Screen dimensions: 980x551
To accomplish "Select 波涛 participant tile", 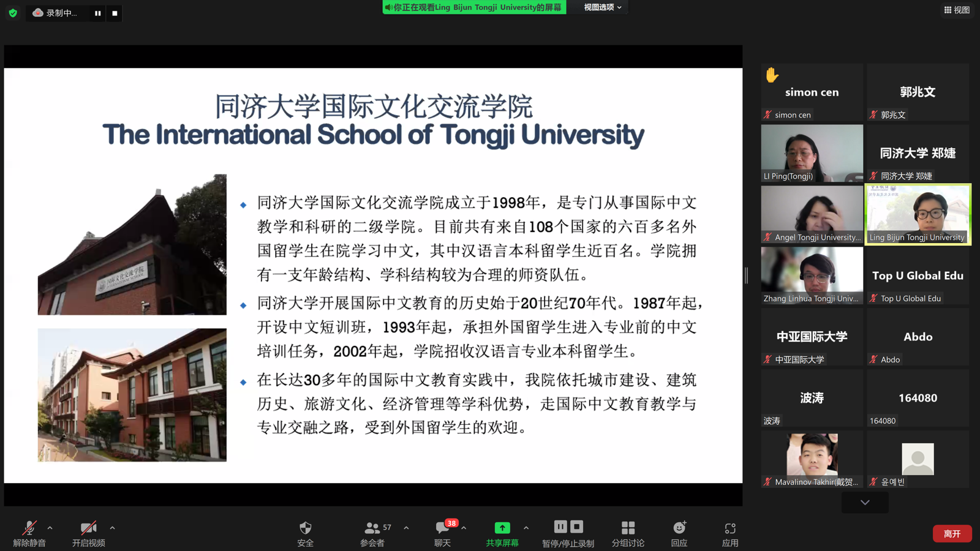I will click(812, 398).
